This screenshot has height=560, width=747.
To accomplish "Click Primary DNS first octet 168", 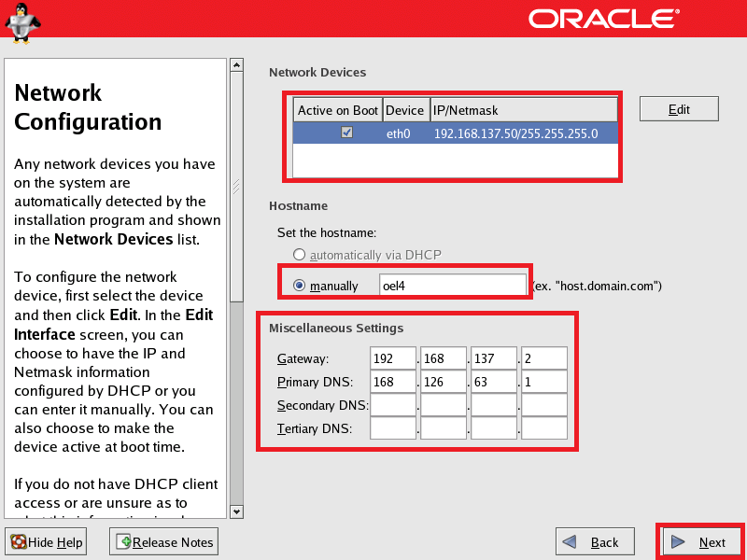I will point(393,382).
